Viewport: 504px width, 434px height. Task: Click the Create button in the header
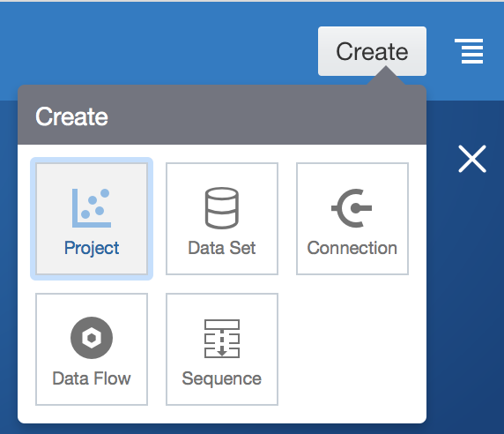tap(372, 51)
